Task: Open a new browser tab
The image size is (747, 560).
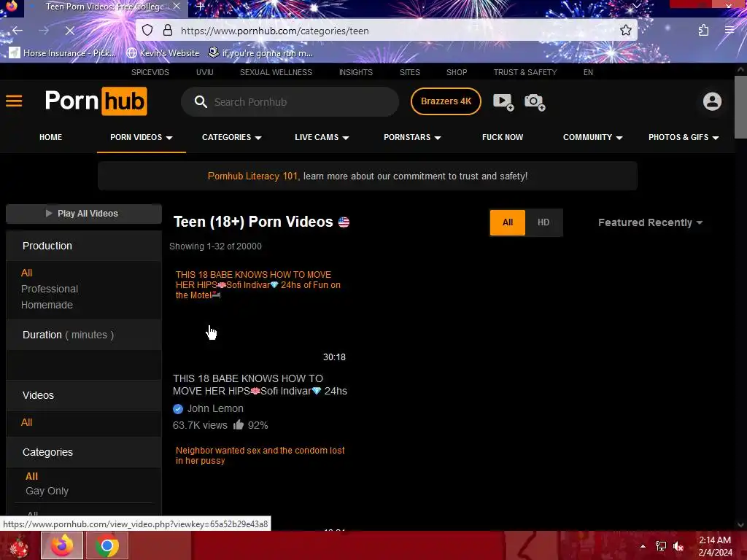Action: [x=201, y=7]
